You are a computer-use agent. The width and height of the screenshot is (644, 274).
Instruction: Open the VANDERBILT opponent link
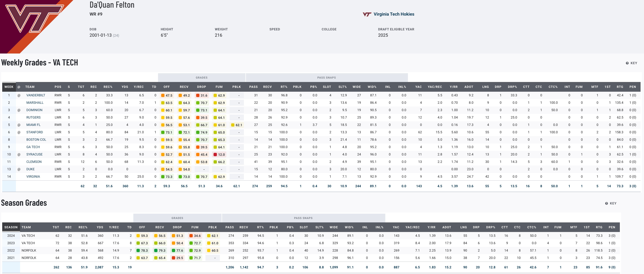[x=36, y=95]
